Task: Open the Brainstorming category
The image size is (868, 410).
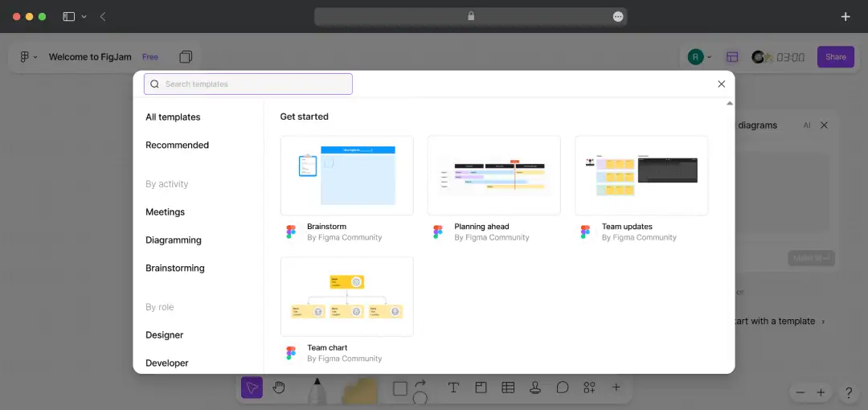Action: pos(175,268)
